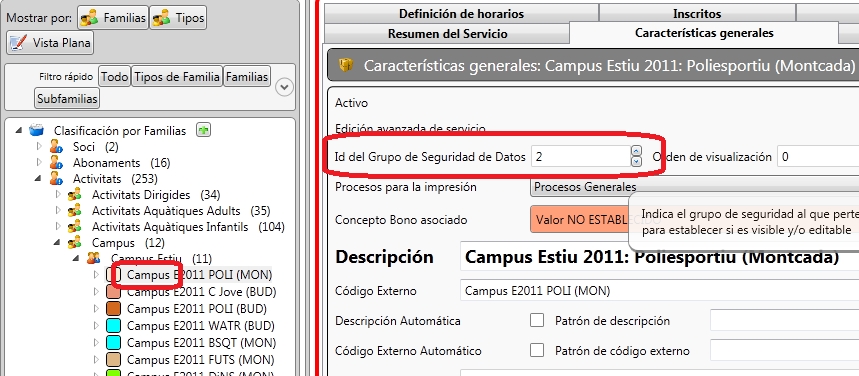Apply the Todo quick filter
The height and width of the screenshot is (376, 859).
tap(114, 77)
